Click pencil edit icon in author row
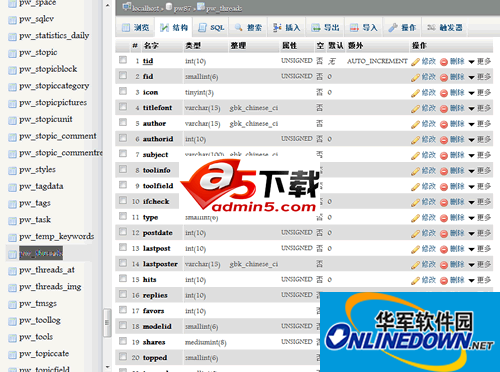Image resolution: width=500 pixels, height=372 pixels. 415,125
